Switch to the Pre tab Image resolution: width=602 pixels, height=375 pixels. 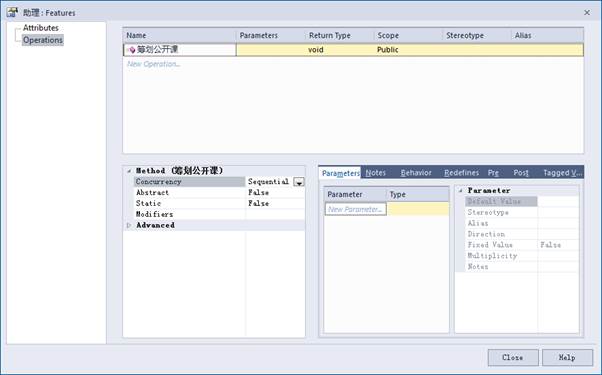[493, 173]
